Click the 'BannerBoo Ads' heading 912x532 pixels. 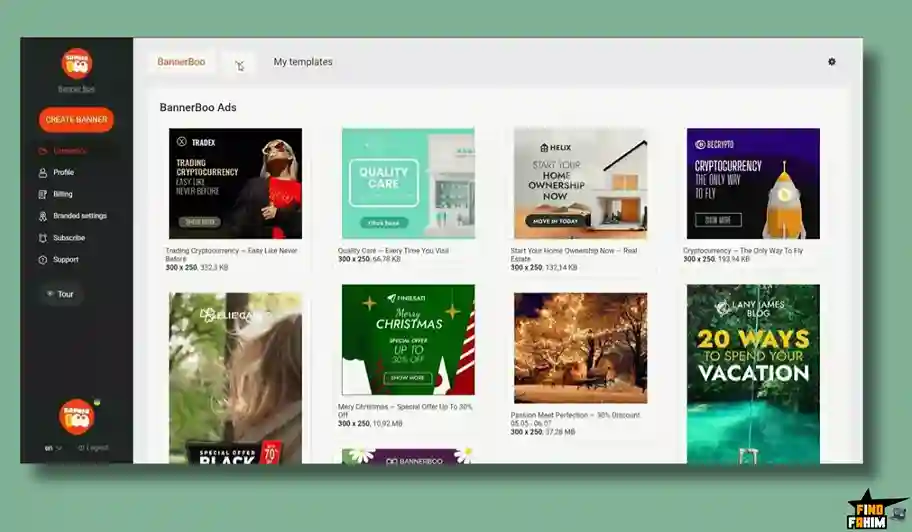point(198,108)
